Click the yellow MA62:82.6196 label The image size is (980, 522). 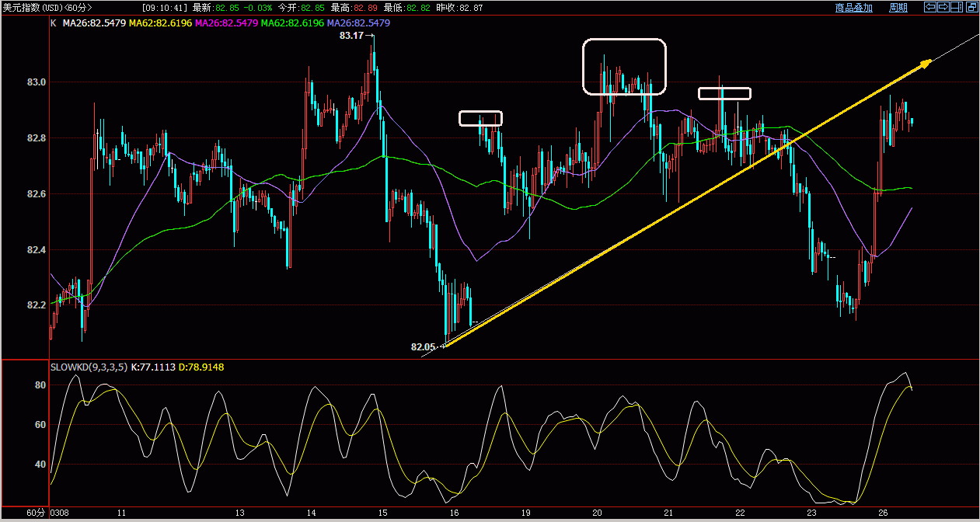[x=160, y=23]
